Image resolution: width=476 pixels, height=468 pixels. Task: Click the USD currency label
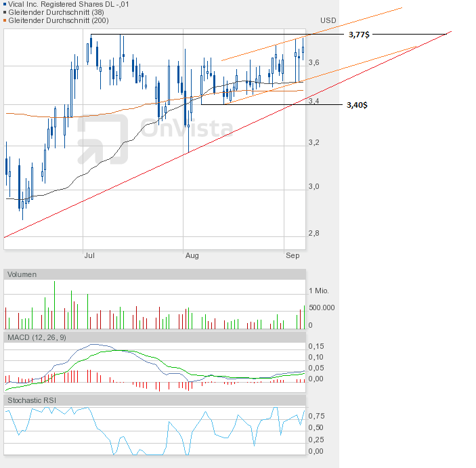click(x=328, y=21)
